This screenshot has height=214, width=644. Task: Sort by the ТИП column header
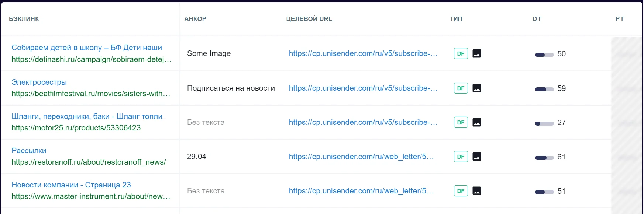[456, 19]
